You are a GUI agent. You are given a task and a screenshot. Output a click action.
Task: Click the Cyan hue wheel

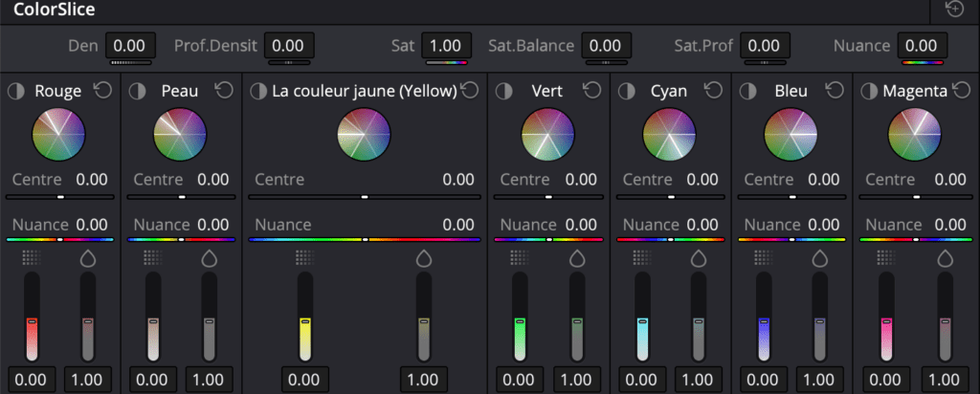[669, 134]
